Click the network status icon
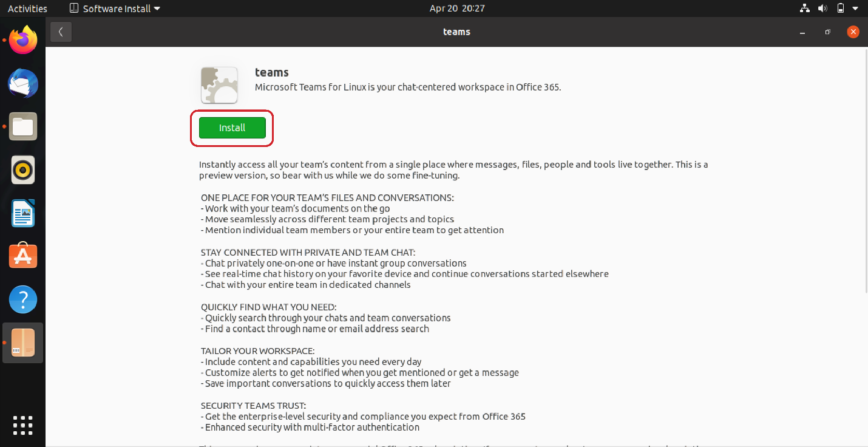Image resolution: width=868 pixels, height=447 pixels. pos(805,9)
